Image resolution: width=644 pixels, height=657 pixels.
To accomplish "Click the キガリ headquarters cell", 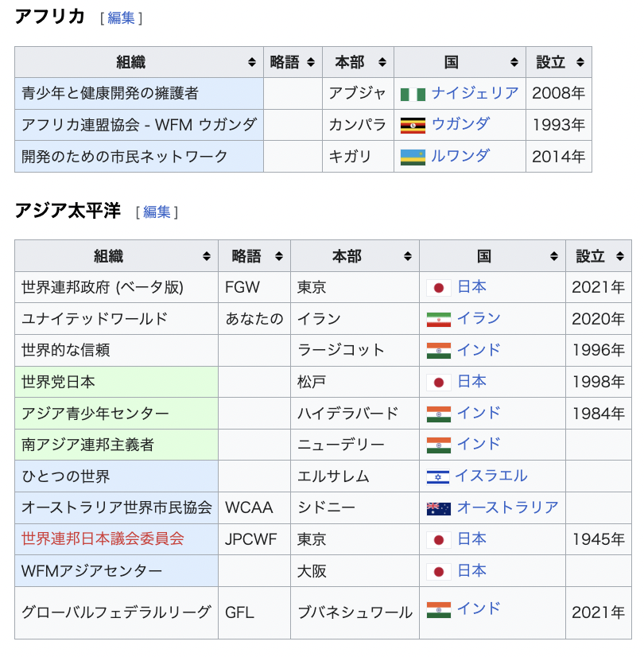I will (358, 156).
